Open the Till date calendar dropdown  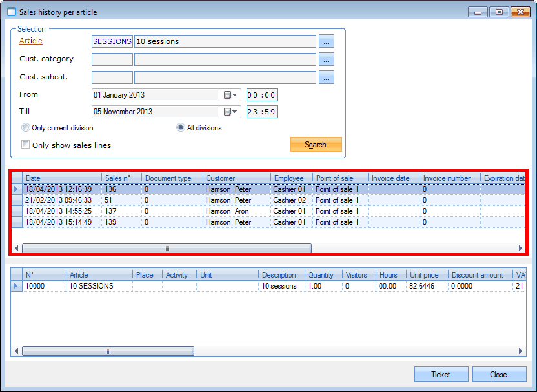click(x=230, y=112)
